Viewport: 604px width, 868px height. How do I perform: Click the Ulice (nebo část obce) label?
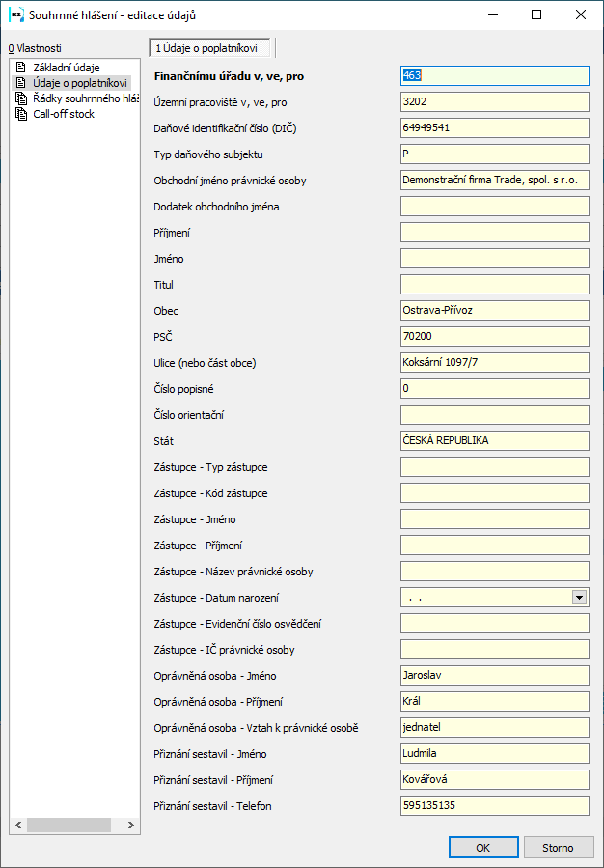[206, 363]
